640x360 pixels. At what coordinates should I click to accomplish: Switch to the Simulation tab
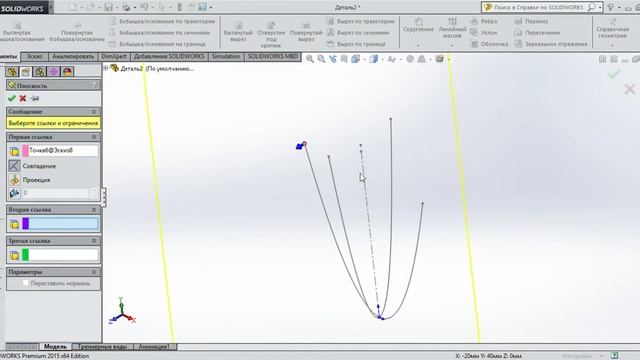click(x=226, y=57)
